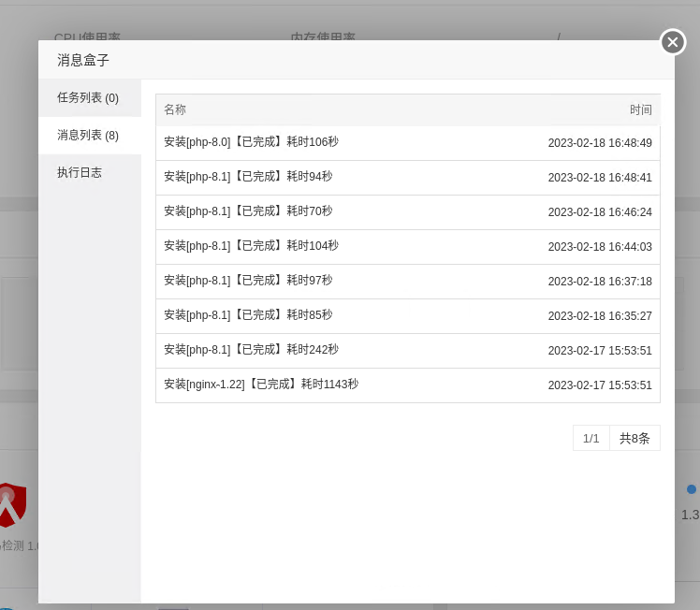
Task: Click the timestamp 2023-02-18 16:46:24
Action: [x=600, y=212]
